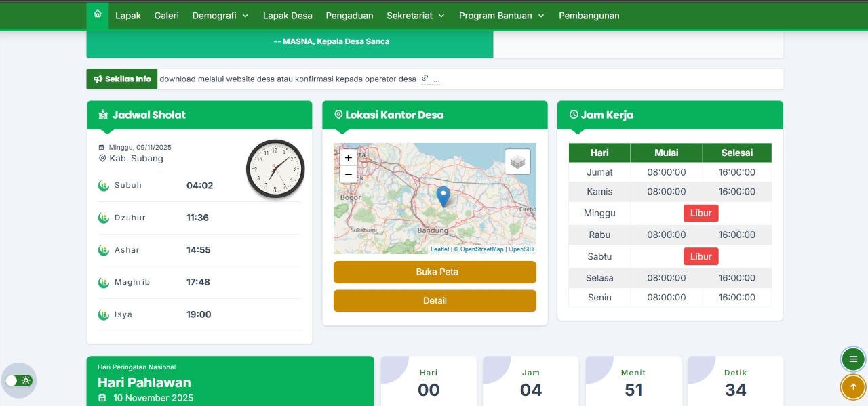Click the OpenStreetMap attribution link

[481, 249]
